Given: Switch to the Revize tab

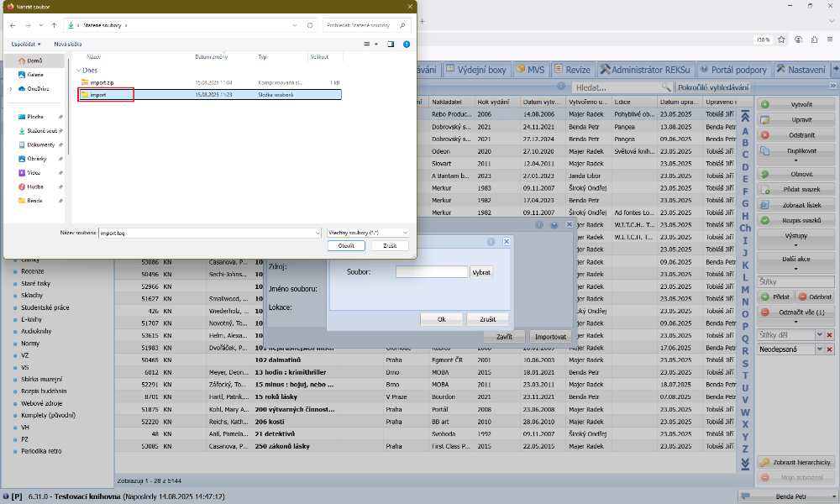Looking at the screenshot, I should tap(571, 70).
